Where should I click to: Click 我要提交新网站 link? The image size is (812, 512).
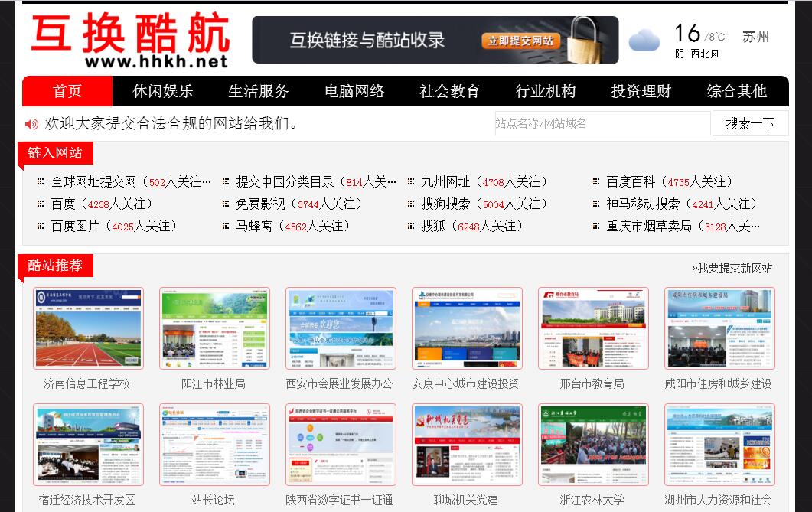click(732, 268)
